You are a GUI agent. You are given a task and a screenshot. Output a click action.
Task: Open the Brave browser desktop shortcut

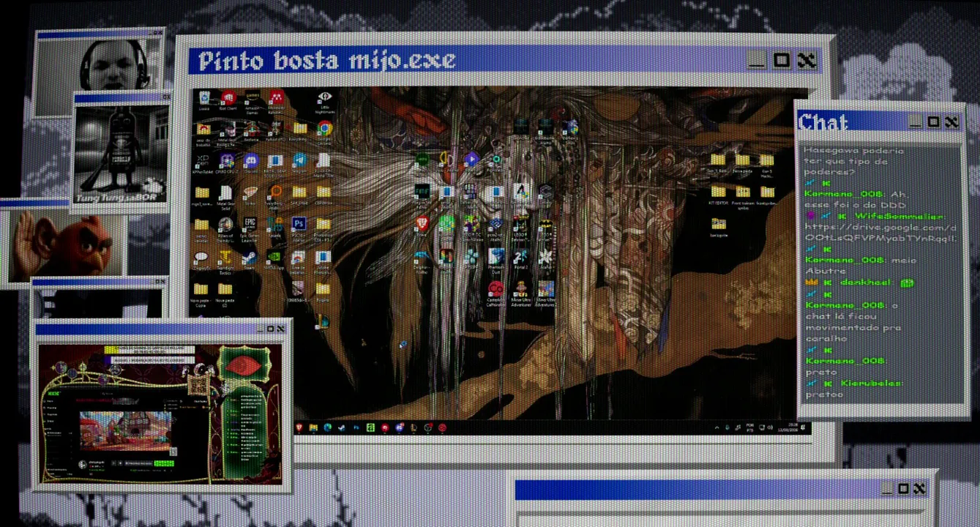tap(422, 225)
